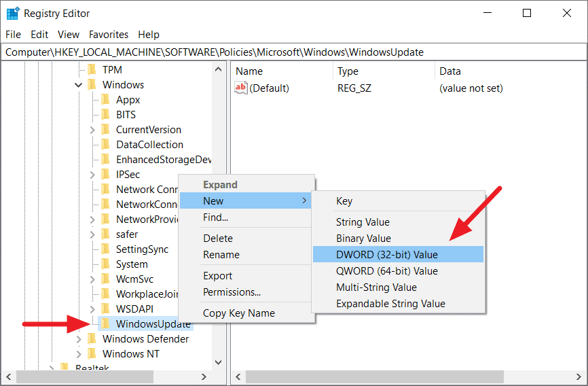Expand the Windows Defender key
Viewport: 588px width, 386px height.
(79, 339)
